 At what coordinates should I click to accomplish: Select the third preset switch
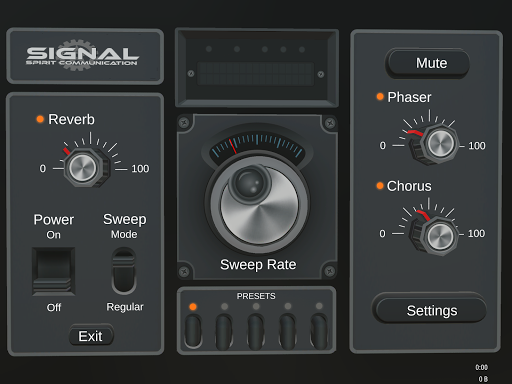click(x=256, y=332)
